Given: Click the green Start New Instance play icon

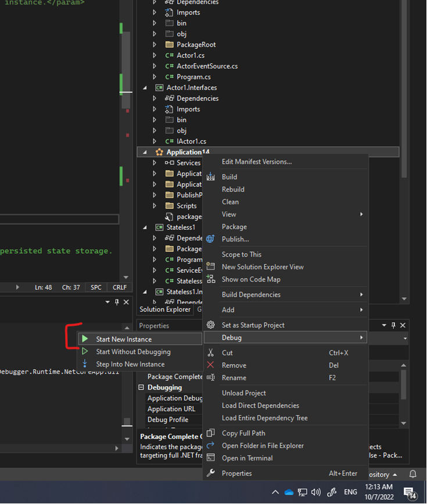Looking at the screenshot, I should (85, 339).
